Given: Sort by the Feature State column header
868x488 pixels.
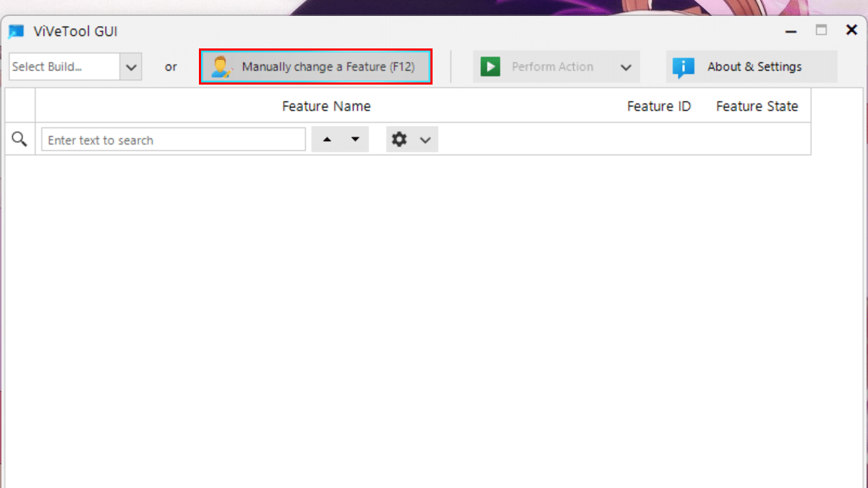Looking at the screenshot, I should click(x=757, y=106).
